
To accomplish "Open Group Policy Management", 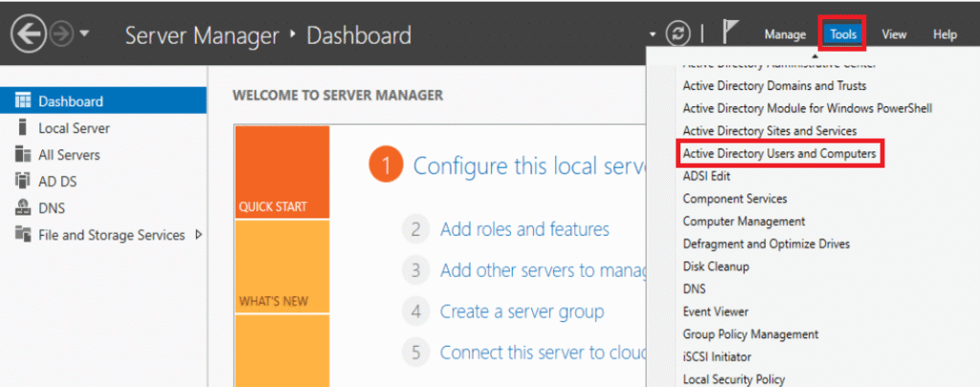I will 750,334.
